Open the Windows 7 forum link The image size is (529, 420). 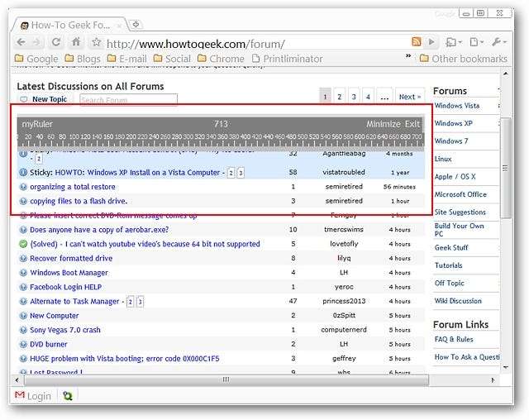click(451, 141)
